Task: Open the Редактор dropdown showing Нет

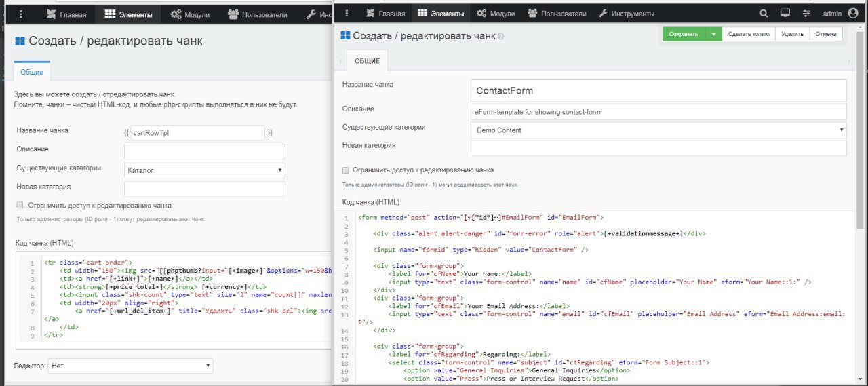Action: pos(130,366)
